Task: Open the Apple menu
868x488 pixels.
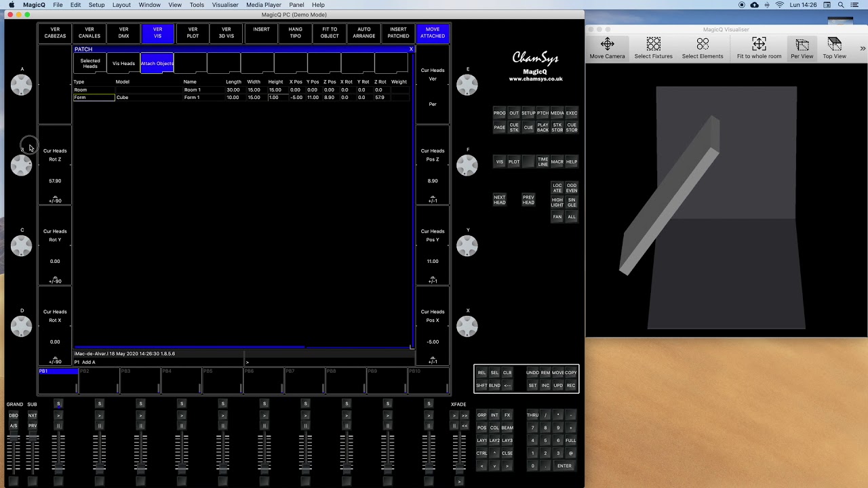Action: [11, 5]
